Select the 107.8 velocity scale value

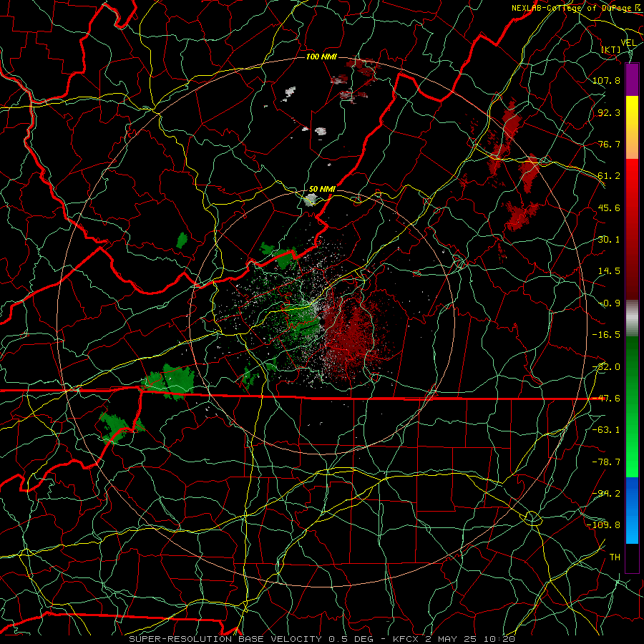coord(606,80)
